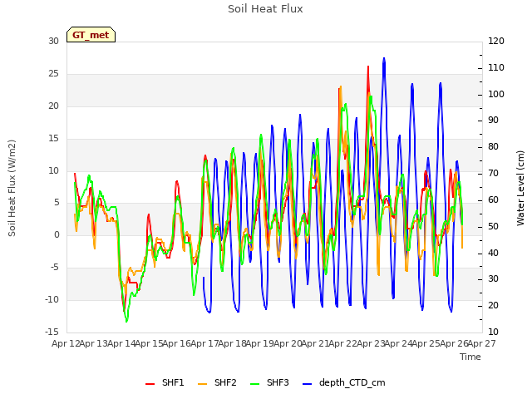Click the GT_met annotation label

[91, 35]
